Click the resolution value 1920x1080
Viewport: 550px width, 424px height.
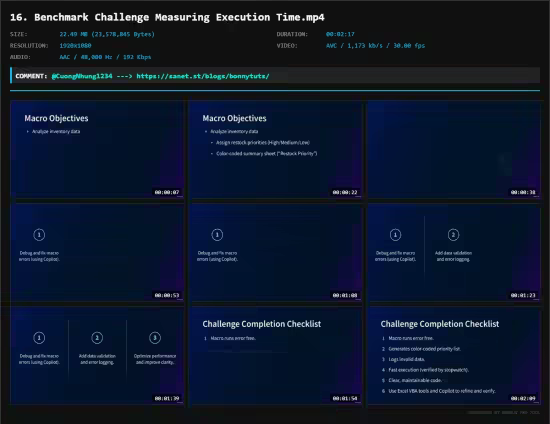click(x=75, y=46)
